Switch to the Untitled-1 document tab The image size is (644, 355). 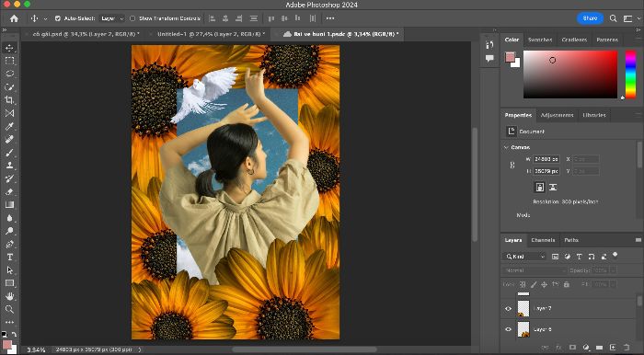coord(211,34)
